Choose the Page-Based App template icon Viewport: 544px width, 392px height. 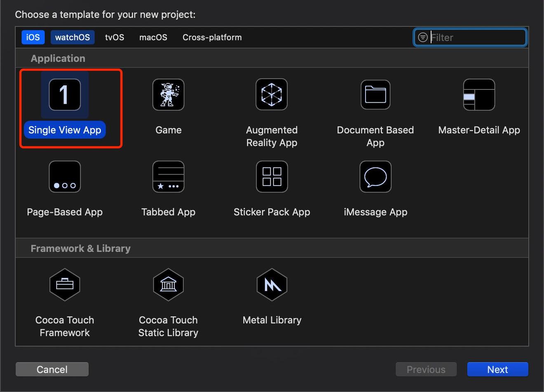[x=65, y=177]
